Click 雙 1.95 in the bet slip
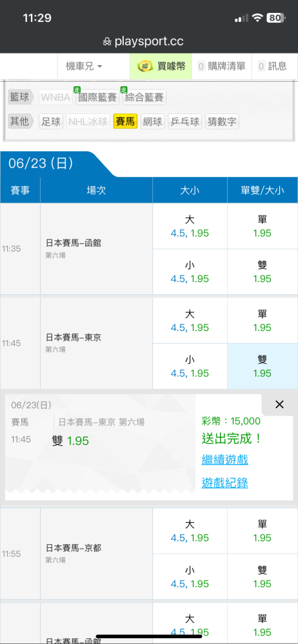298x644 pixels. (70, 441)
